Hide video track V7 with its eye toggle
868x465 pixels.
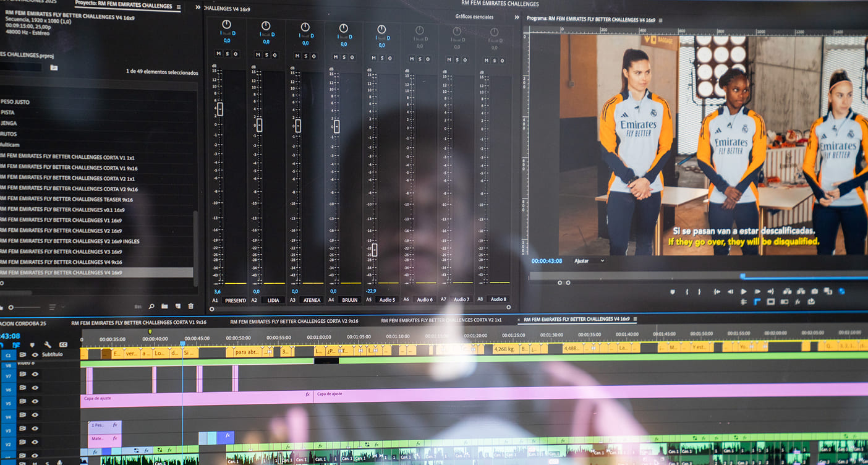pyautogui.click(x=35, y=374)
